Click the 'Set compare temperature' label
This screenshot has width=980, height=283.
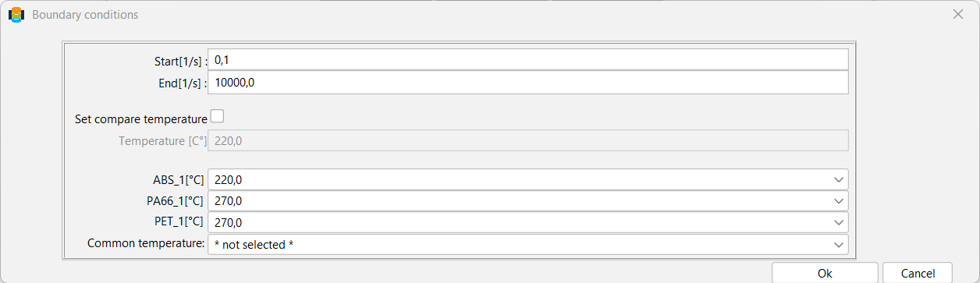141,119
